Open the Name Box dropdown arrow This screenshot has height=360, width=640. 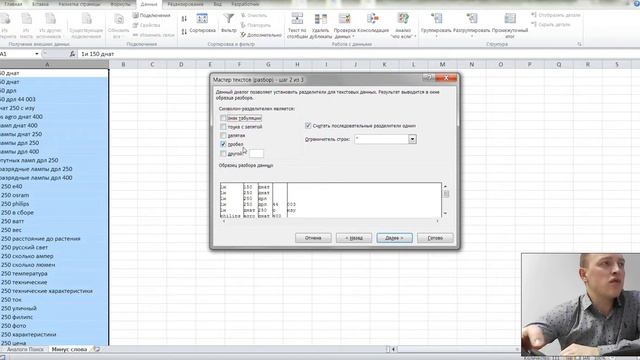(x=37, y=54)
